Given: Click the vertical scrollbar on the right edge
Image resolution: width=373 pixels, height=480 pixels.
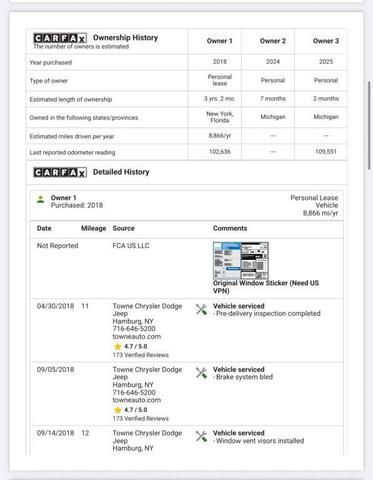Looking at the screenshot, I should (370, 126).
